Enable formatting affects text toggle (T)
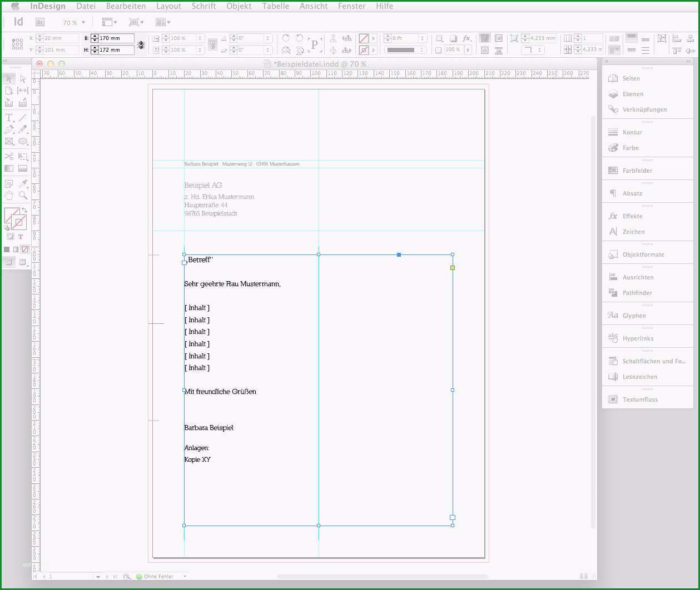Screen dimensions: 700x590 tap(21, 237)
